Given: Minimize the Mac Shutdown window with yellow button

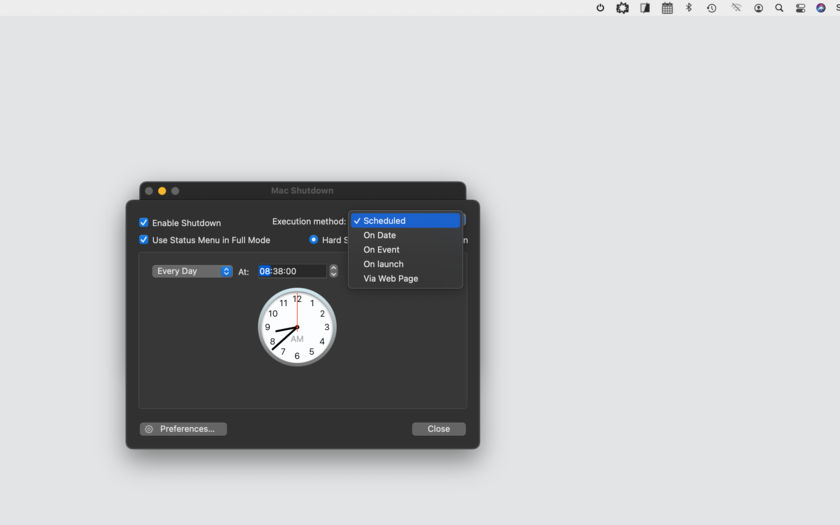Looking at the screenshot, I should [x=162, y=191].
